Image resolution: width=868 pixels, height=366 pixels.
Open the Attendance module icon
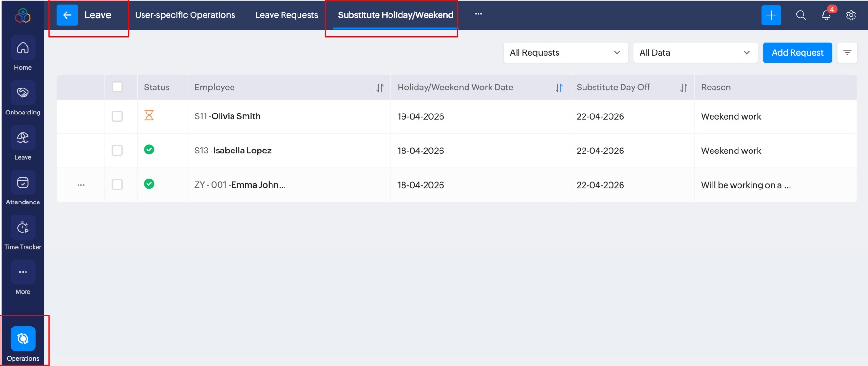click(23, 183)
